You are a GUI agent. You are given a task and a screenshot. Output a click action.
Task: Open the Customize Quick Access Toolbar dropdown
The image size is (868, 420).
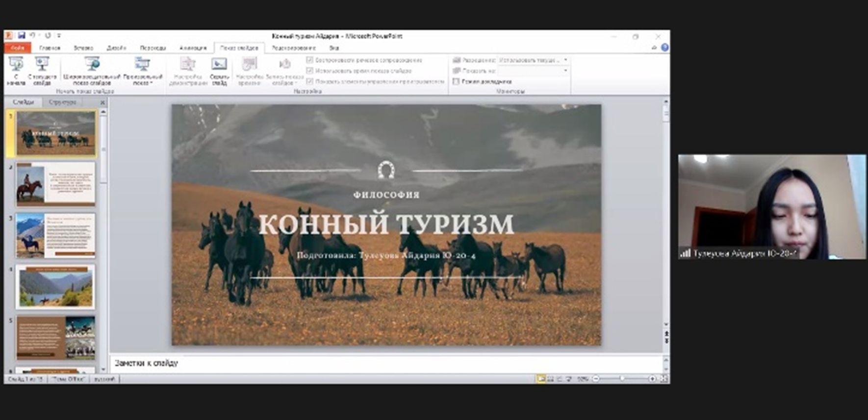[59, 36]
